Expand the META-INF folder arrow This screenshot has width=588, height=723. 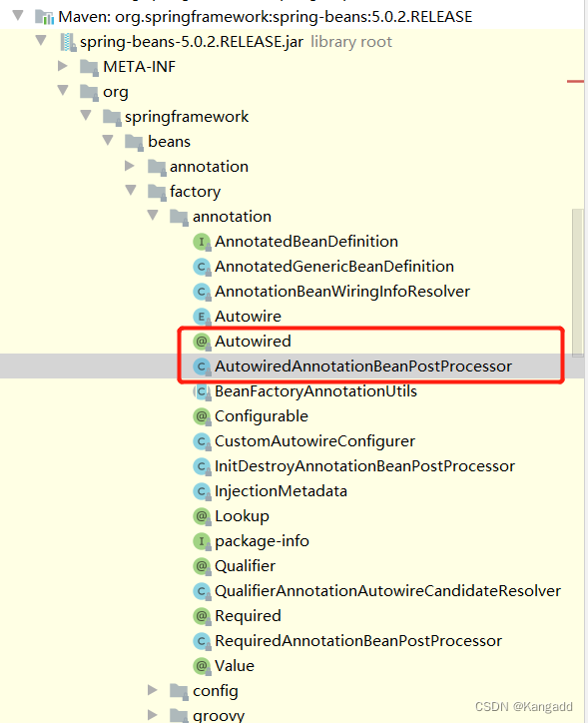click(x=63, y=66)
